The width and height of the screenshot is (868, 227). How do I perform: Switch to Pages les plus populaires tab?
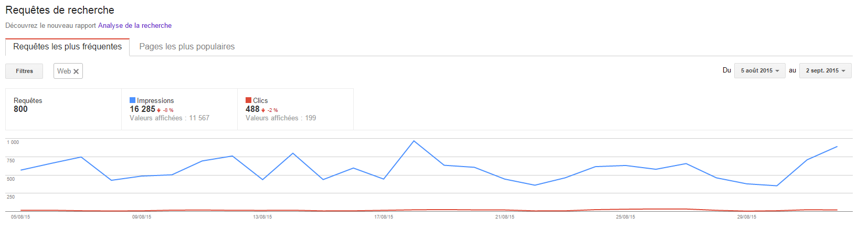187,47
